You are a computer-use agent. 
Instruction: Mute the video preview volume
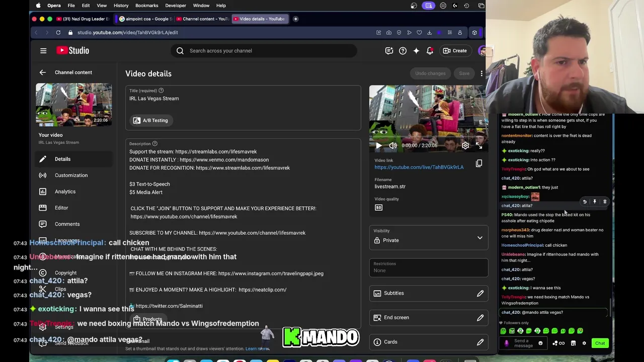[393, 145]
